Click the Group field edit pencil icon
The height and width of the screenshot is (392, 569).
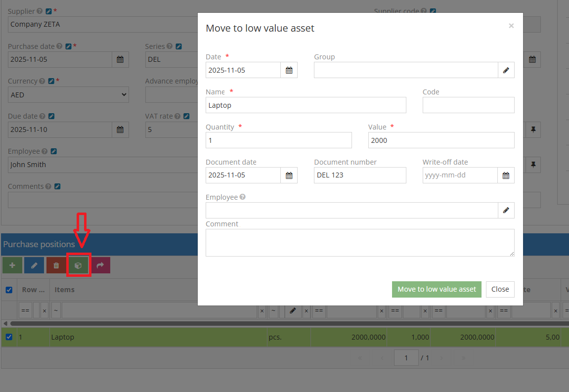tap(506, 70)
